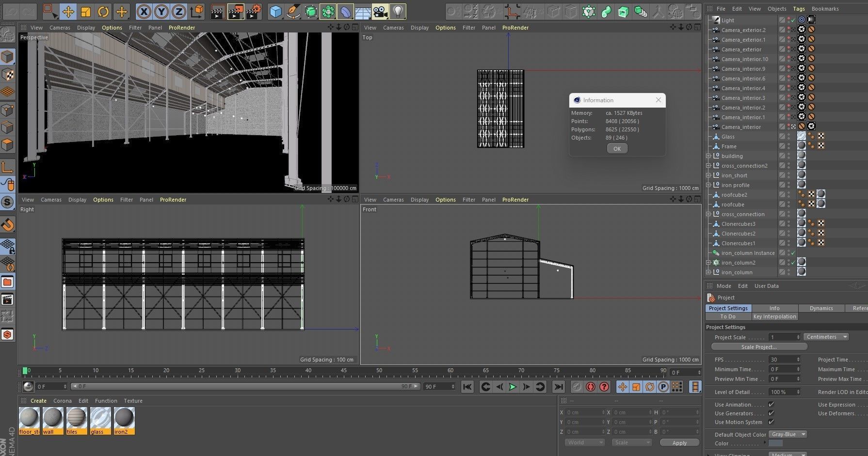
Task: Open the Centimeters unit dropdown
Action: [826, 337]
